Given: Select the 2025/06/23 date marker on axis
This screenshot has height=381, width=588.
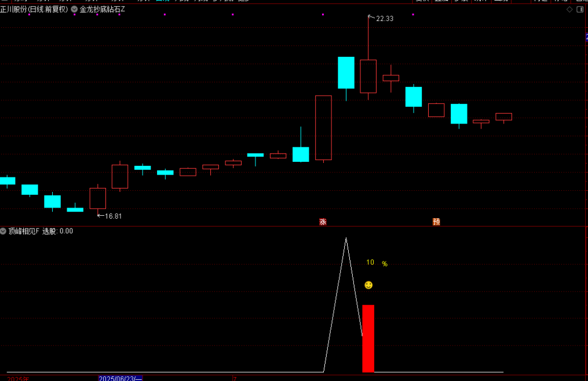Looking at the screenshot, I should pyautogui.click(x=120, y=378).
